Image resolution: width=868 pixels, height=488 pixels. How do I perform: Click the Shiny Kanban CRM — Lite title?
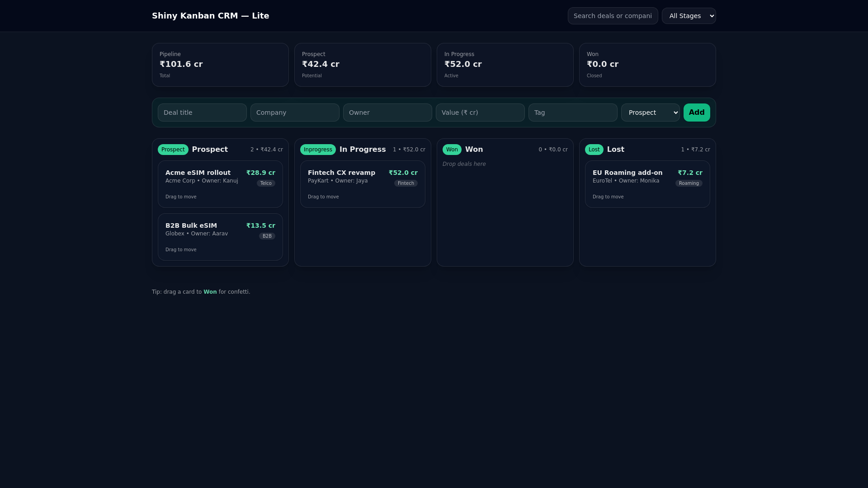point(211,16)
